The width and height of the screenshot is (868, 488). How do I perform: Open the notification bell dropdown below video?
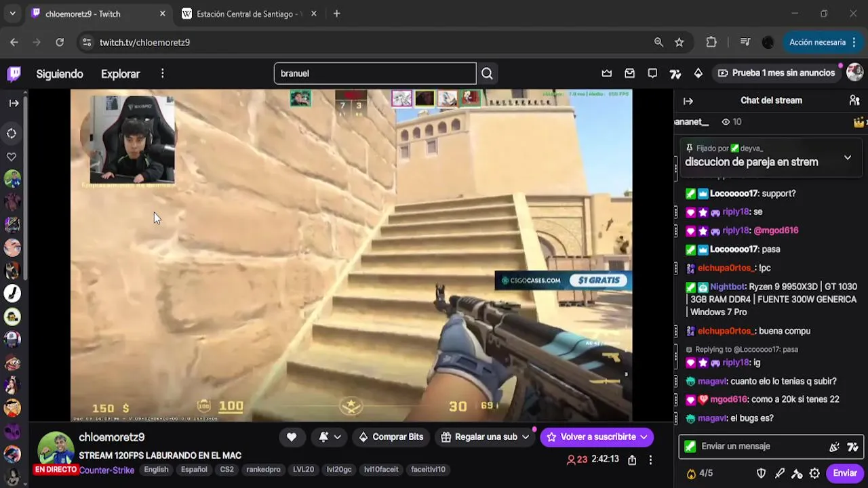pos(330,437)
